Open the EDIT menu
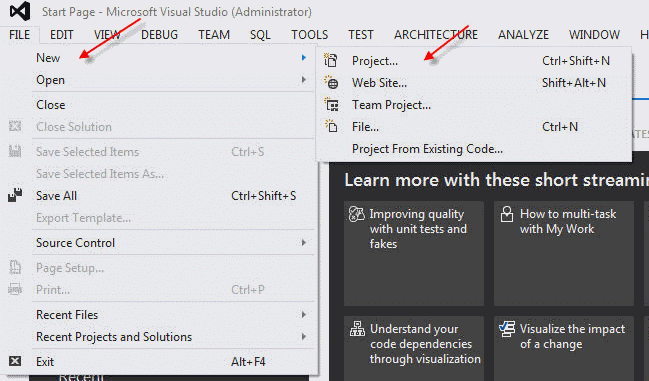Image resolution: width=649 pixels, height=381 pixels. coord(62,35)
